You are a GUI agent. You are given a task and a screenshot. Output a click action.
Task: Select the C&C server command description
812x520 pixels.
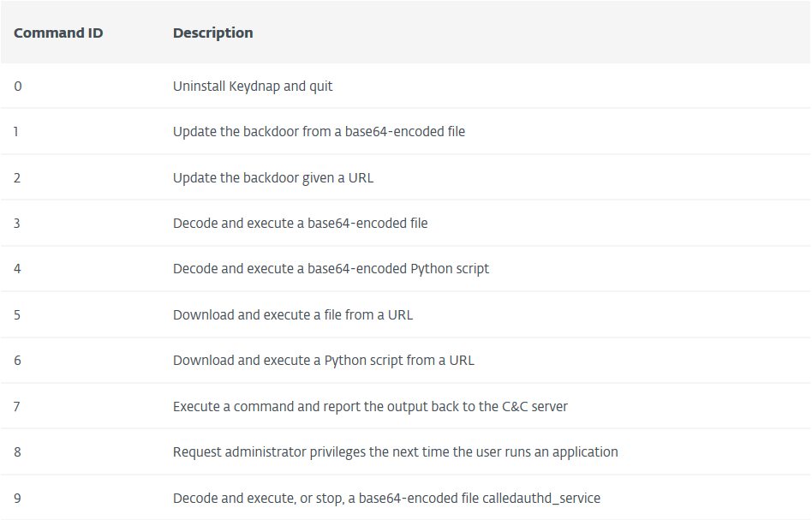click(370, 407)
